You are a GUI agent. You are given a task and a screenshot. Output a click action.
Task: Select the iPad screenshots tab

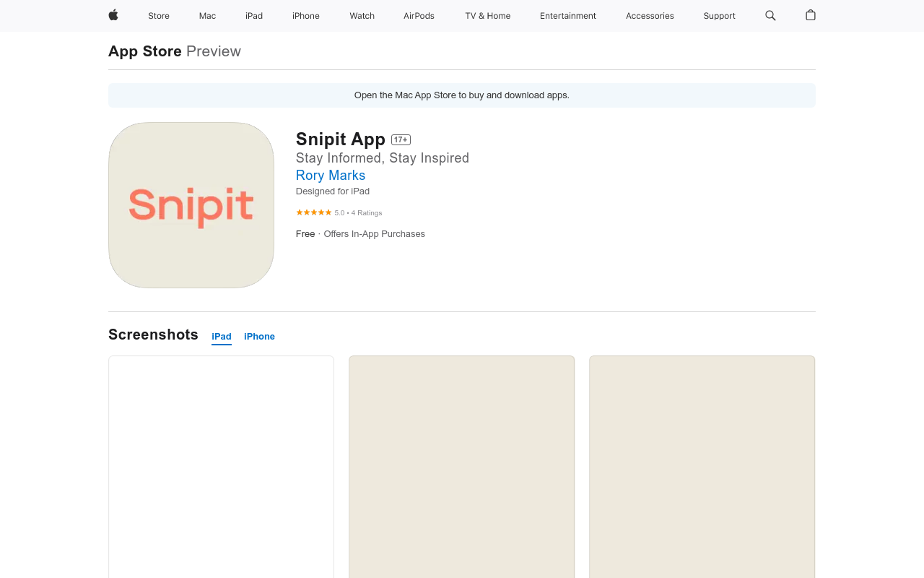tap(222, 337)
